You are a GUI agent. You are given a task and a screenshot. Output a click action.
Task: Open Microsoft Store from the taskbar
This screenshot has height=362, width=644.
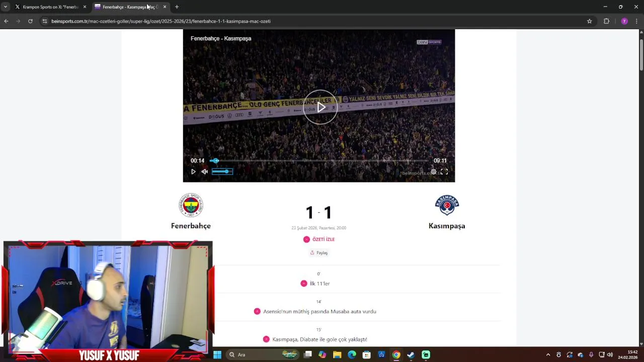coord(367,354)
